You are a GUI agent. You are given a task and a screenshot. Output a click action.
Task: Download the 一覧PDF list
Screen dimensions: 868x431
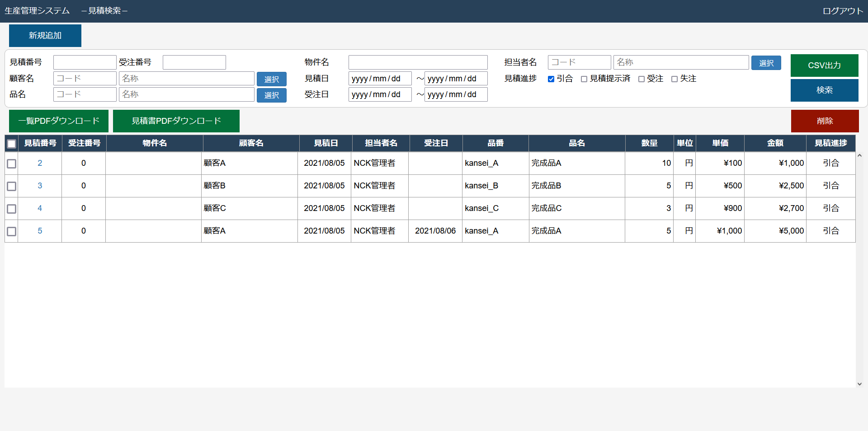coord(59,121)
